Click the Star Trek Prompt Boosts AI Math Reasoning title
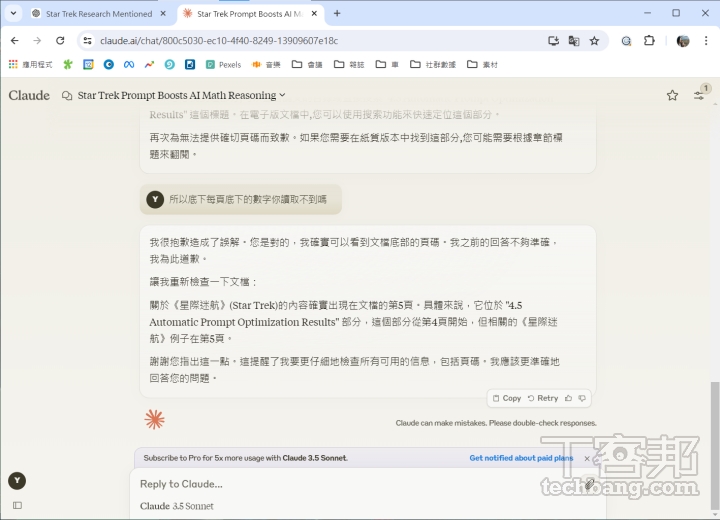This screenshot has height=520, width=720. point(177,95)
